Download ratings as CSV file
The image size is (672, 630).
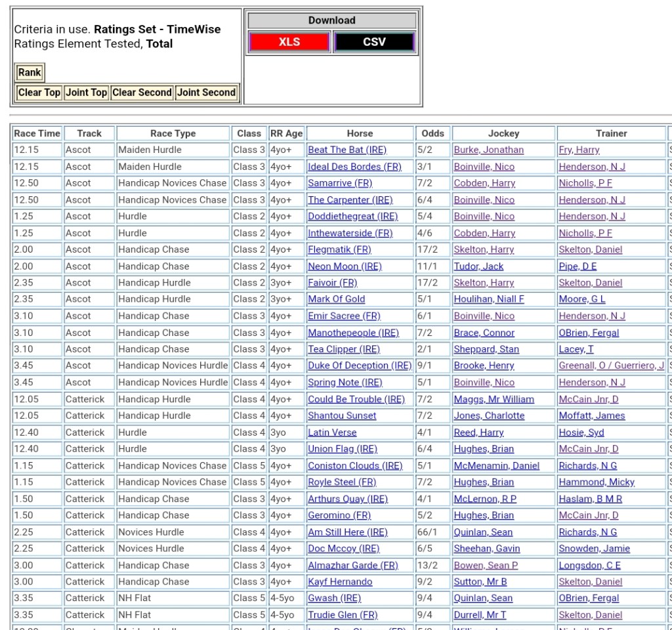point(374,42)
